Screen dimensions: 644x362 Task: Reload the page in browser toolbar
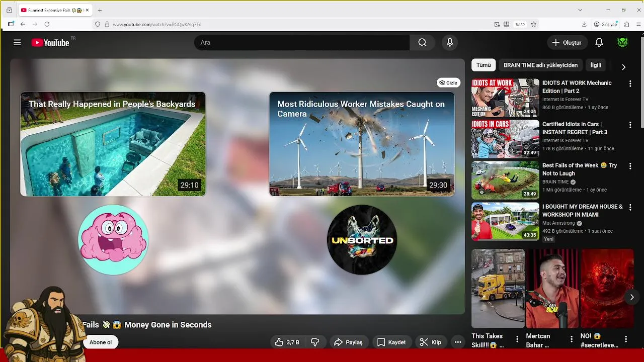coord(47,24)
